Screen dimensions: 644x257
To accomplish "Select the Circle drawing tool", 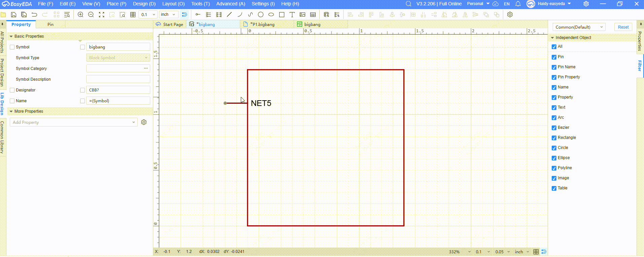I will pyautogui.click(x=261, y=14).
